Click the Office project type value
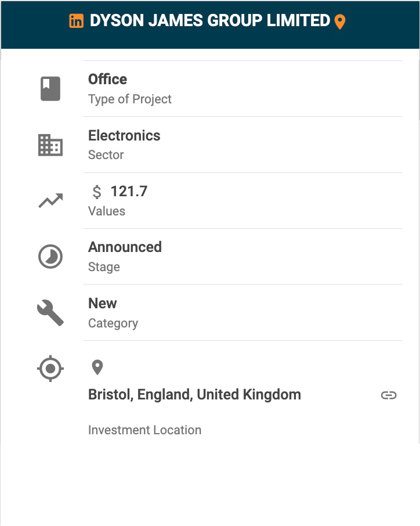 pyautogui.click(x=107, y=79)
